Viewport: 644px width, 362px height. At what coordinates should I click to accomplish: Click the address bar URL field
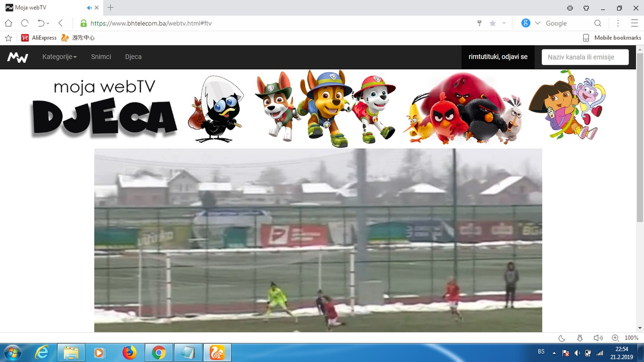pyautogui.click(x=277, y=23)
